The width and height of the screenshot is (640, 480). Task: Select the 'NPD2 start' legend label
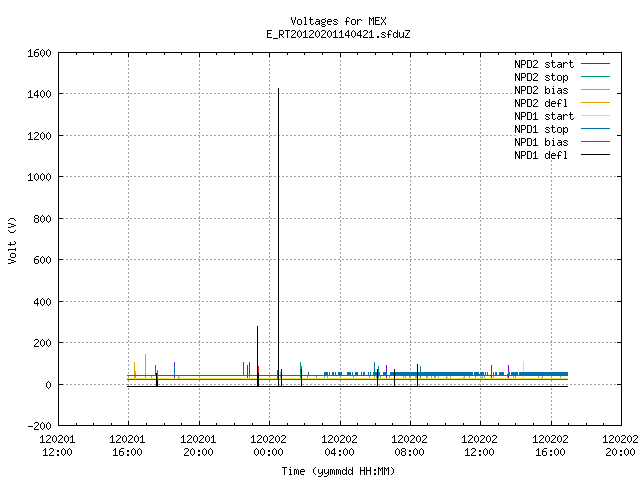click(544, 64)
